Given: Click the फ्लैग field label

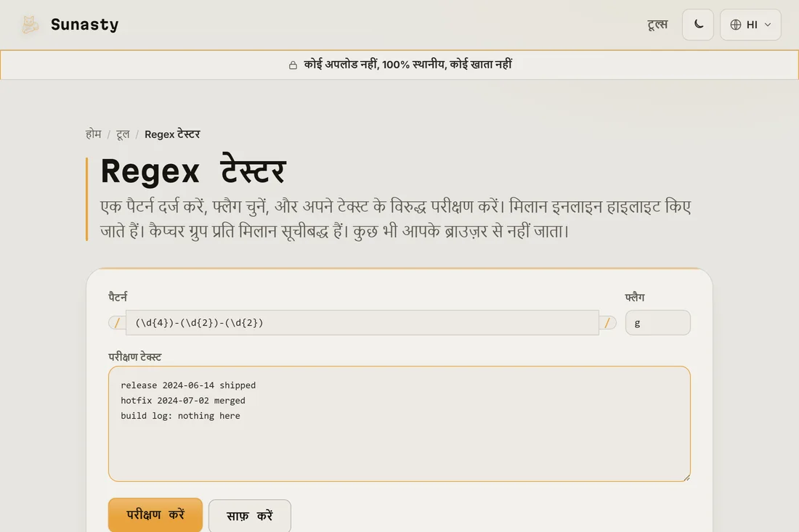Looking at the screenshot, I should [x=634, y=298].
